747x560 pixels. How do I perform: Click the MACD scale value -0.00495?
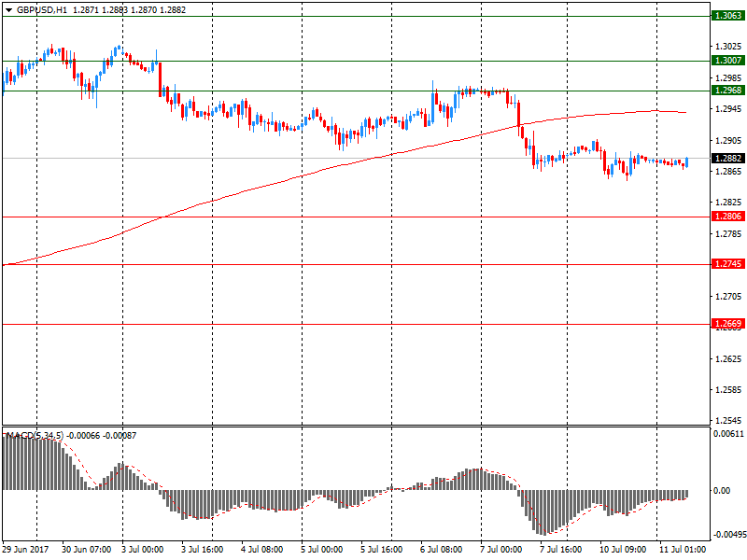point(729,534)
